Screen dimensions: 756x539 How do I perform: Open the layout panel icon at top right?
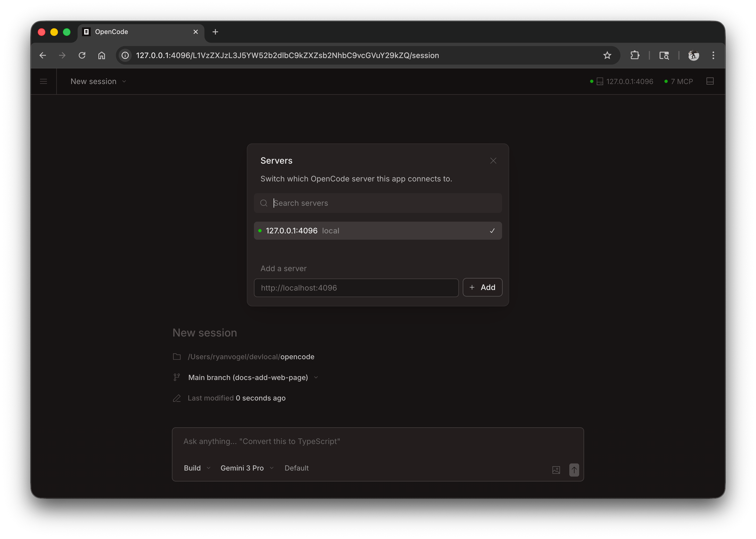(x=710, y=81)
